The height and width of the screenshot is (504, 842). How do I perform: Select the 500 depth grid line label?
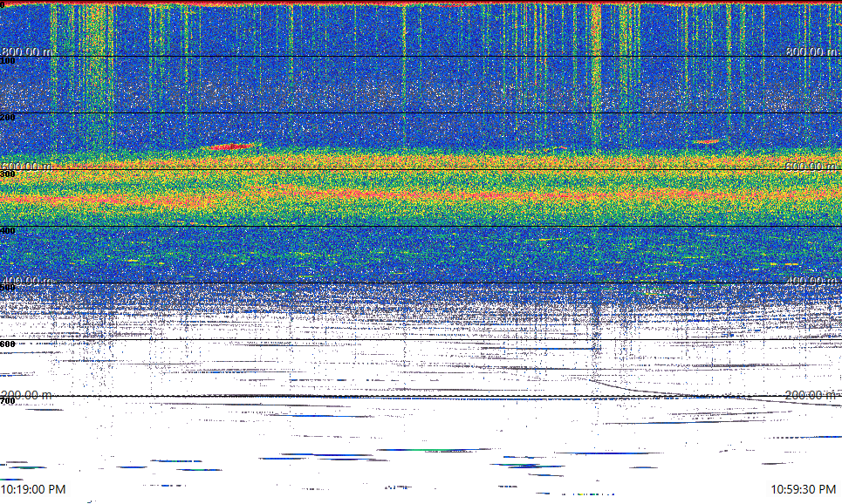8,287
